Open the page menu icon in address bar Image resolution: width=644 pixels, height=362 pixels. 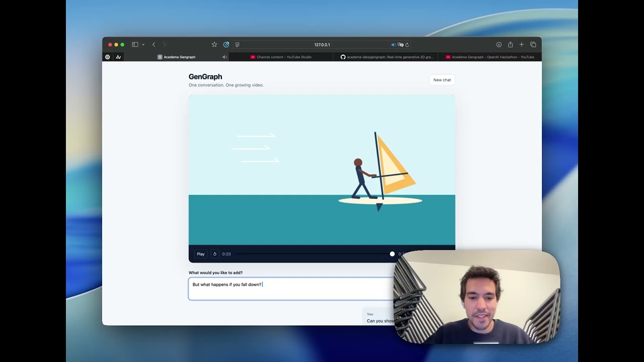coord(237,45)
